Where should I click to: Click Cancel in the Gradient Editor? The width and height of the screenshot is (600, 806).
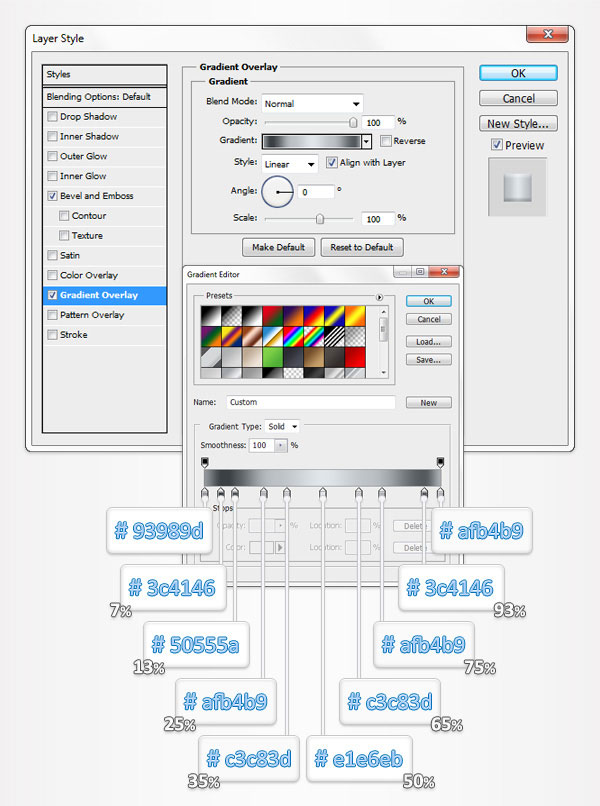click(429, 319)
